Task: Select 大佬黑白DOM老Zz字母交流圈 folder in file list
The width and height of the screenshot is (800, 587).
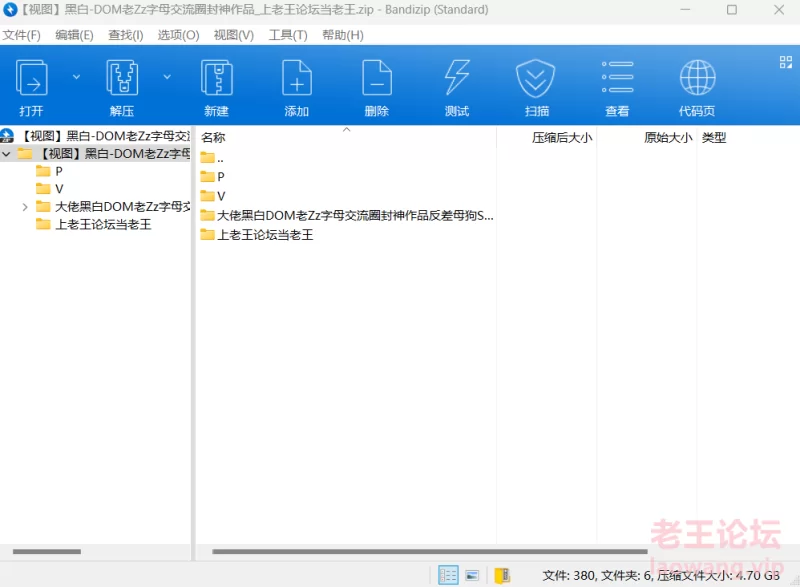Action: coord(347,216)
